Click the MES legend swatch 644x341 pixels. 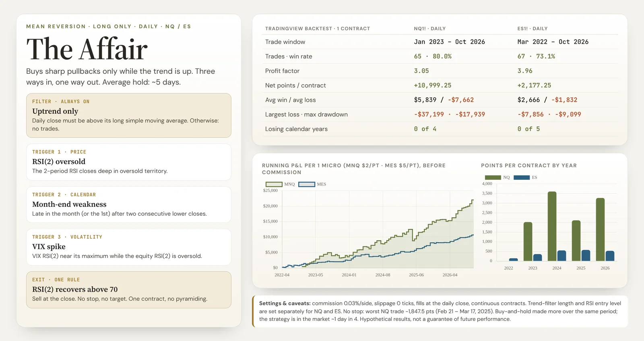(x=306, y=184)
